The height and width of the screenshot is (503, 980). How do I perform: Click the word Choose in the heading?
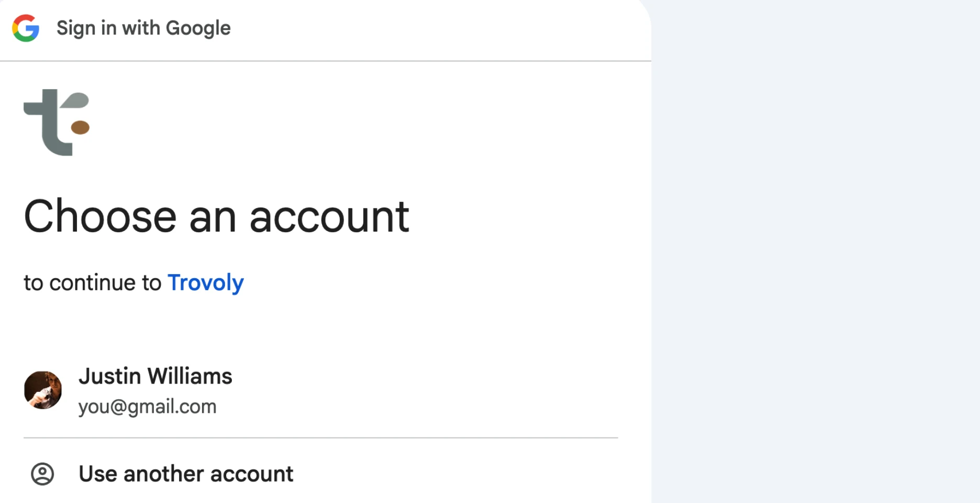(100, 216)
